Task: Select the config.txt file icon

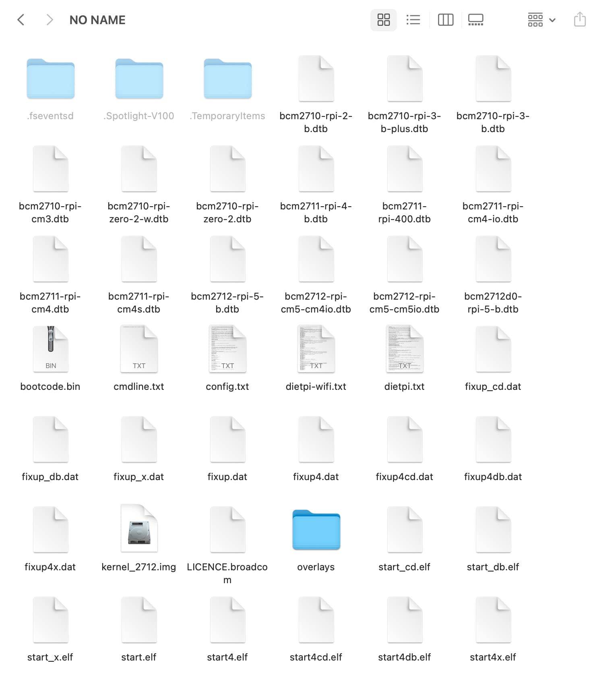Action: [x=228, y=349]
